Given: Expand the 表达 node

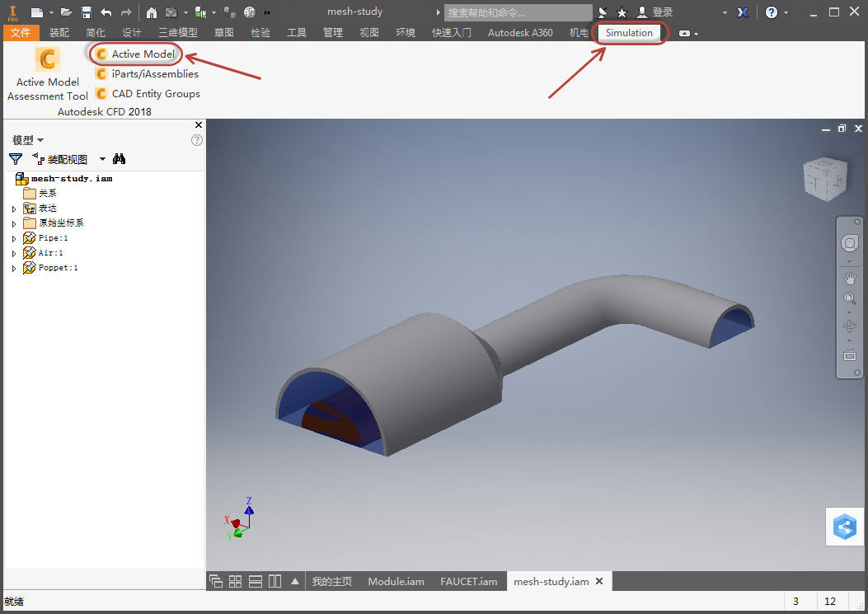Looking at the screenshot, I should (x=14, y=209).
